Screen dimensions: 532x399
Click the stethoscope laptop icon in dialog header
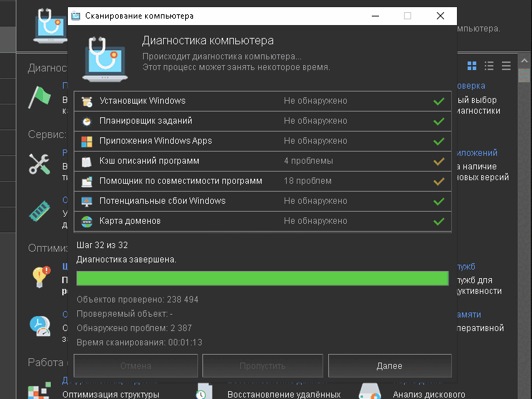tap(105, 59)
